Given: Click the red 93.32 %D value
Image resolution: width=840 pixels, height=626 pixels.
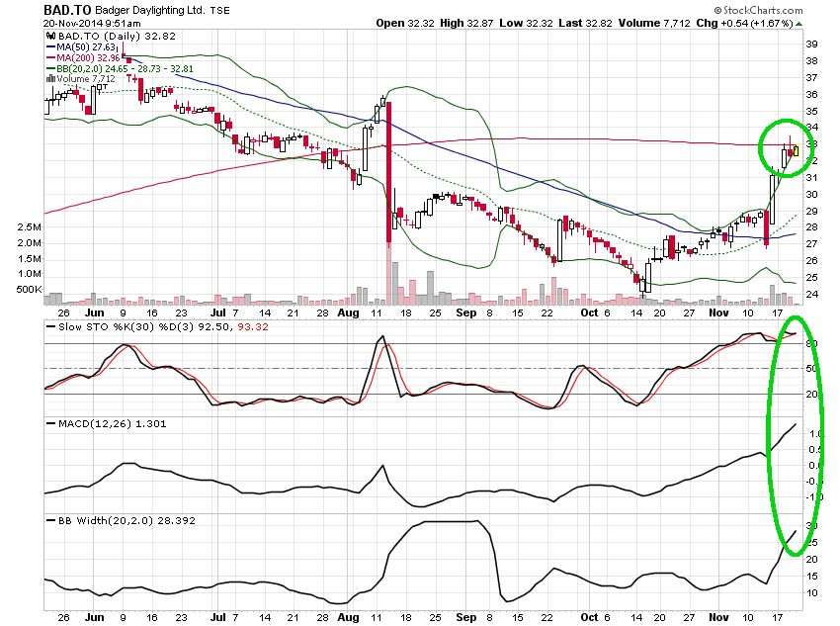Looking at the screenshot, I should [253, 327].
